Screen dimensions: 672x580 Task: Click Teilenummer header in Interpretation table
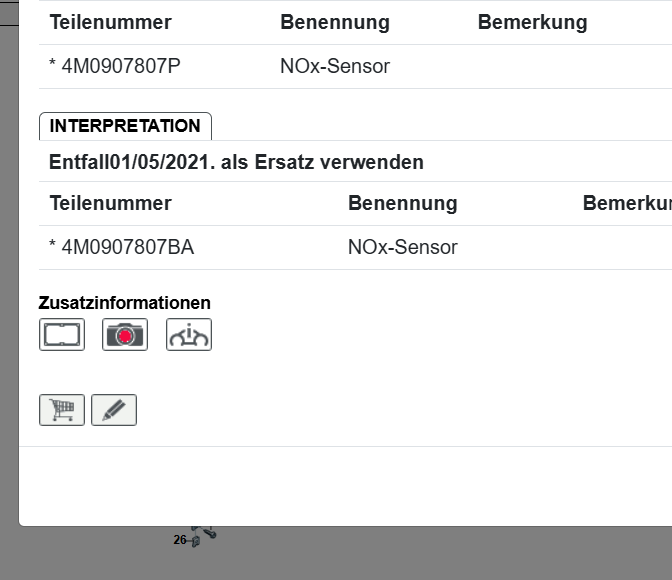pyautogui.click(x=110, y=203)
